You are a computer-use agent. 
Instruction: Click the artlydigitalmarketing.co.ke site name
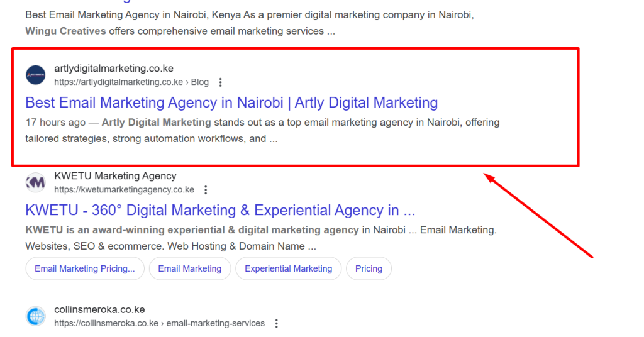point(114,69)
